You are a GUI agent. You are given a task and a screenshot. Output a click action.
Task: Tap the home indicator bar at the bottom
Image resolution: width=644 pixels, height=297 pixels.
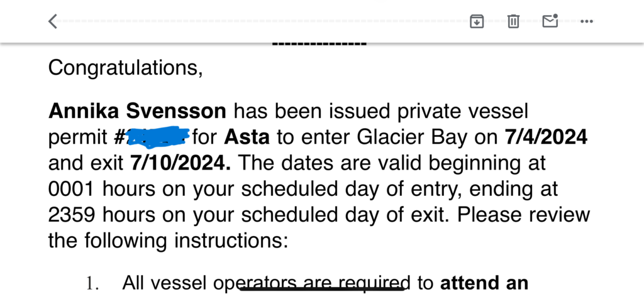pyautogui.click(x=322, y=289)
